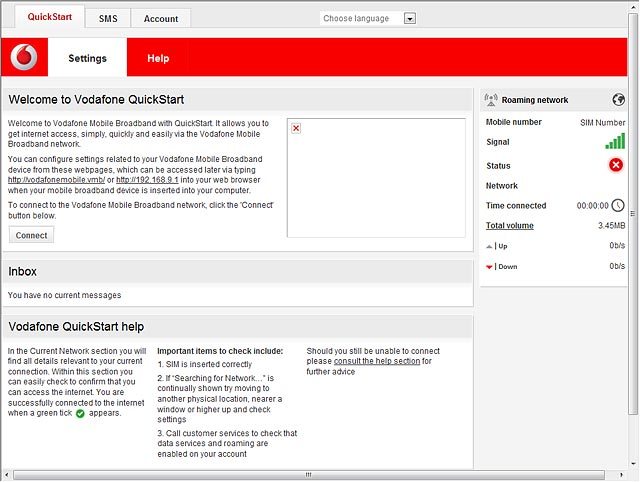Select the Settings menu item

click(87, 58)
